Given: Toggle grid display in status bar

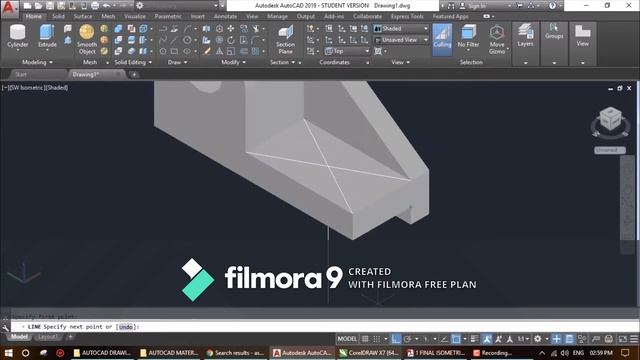Looking at the screenshot, I should [x=365, y=339].
